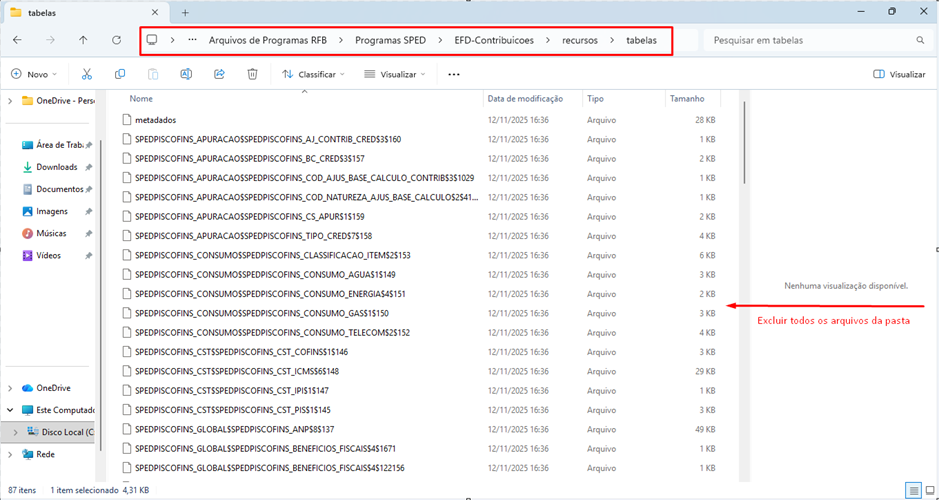Click the Copy icon in toolbar
The height and width of the screenshot is (500, 939).
[x=120, y=74]
